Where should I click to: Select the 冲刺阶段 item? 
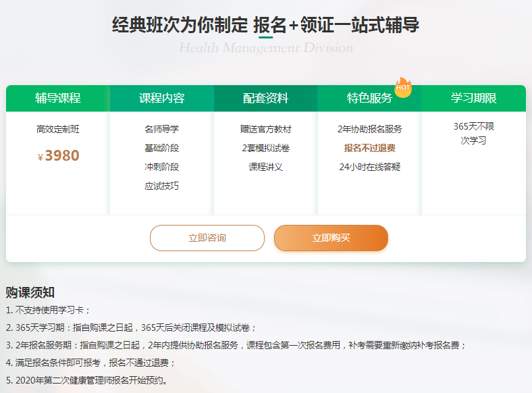pos(162,167)
